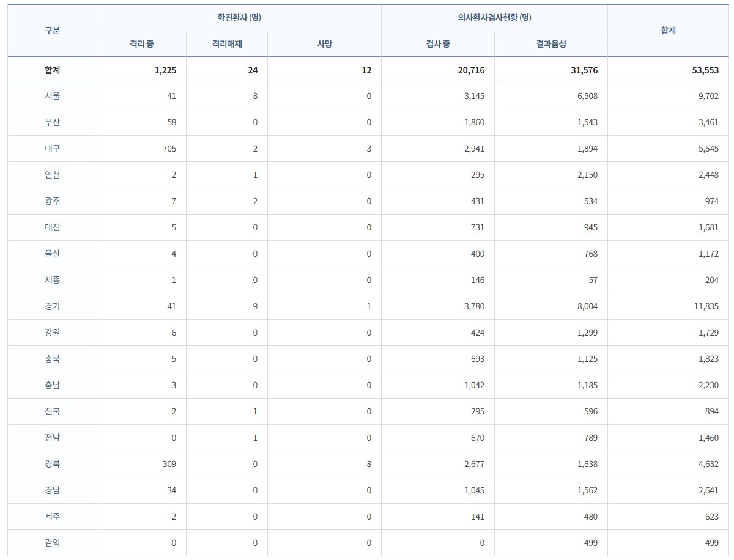This screenshot has width=734, height=560.
Task: Click 충남 total value 2,230
Action: (x=708, y=385)
